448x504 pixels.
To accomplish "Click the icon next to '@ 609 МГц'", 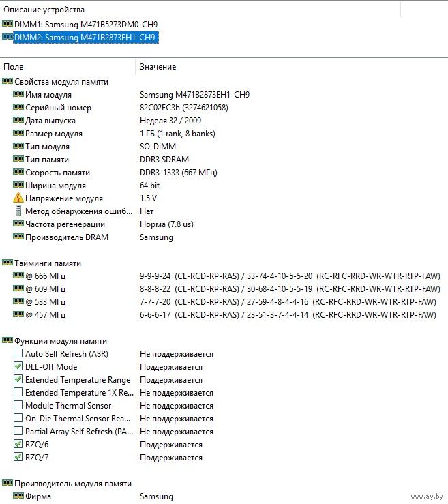I will (18, 288).
